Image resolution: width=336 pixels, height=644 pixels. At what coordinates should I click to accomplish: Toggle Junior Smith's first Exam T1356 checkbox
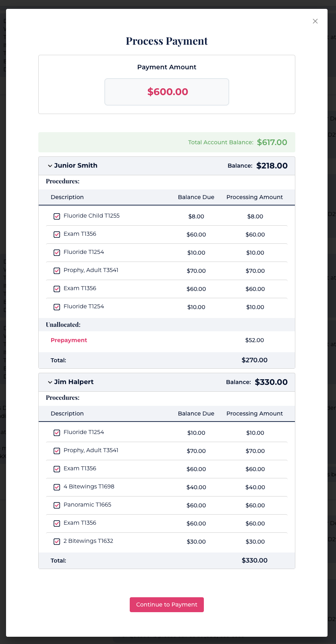[x=57, y=235]
